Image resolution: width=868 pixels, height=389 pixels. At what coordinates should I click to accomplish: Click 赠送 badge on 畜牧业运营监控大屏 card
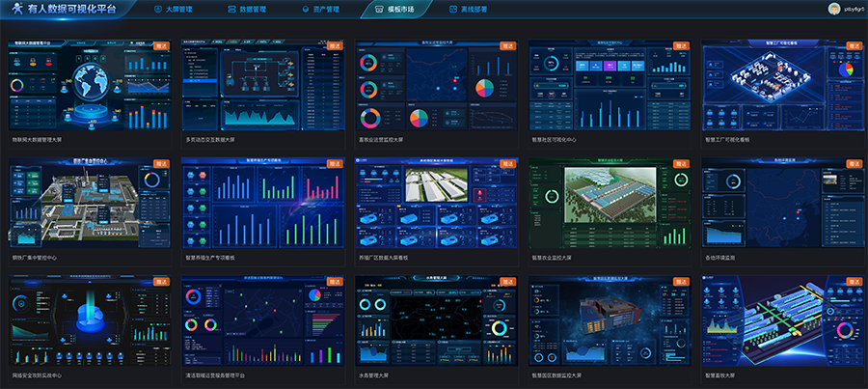508,46
